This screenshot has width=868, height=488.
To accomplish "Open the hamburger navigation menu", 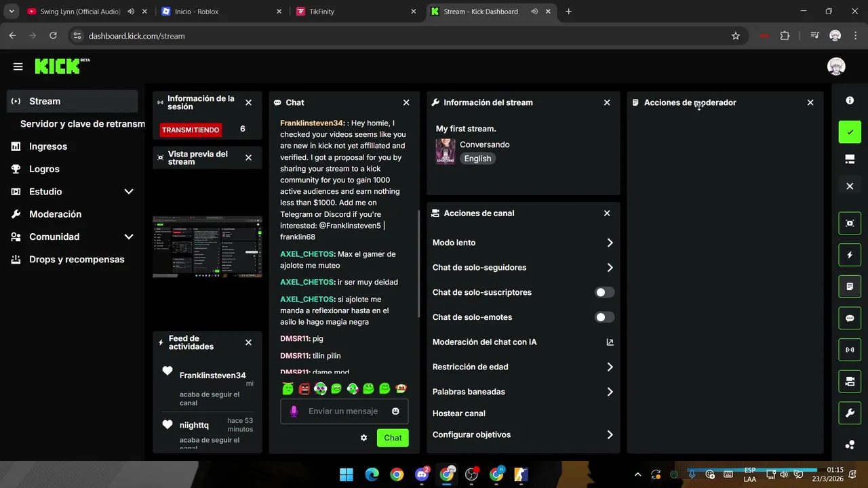I will click(x=18, y=66).
